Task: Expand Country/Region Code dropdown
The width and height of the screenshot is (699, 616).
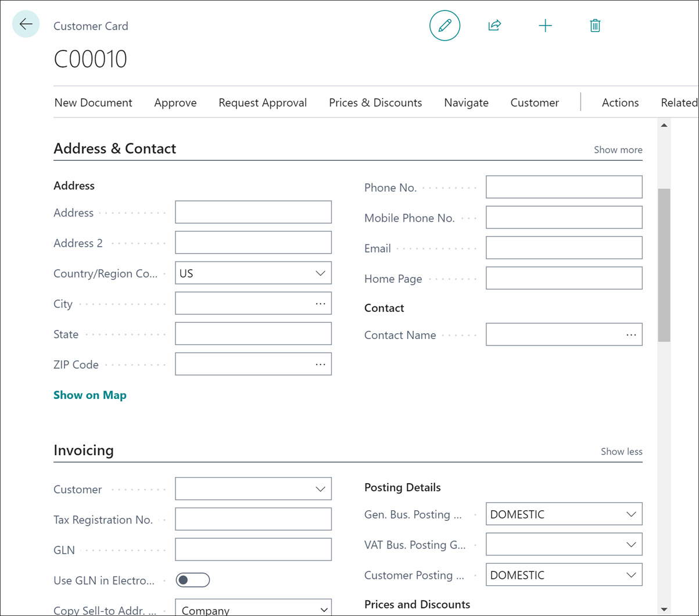Action: pyautogui.click(x=320, y=273)
